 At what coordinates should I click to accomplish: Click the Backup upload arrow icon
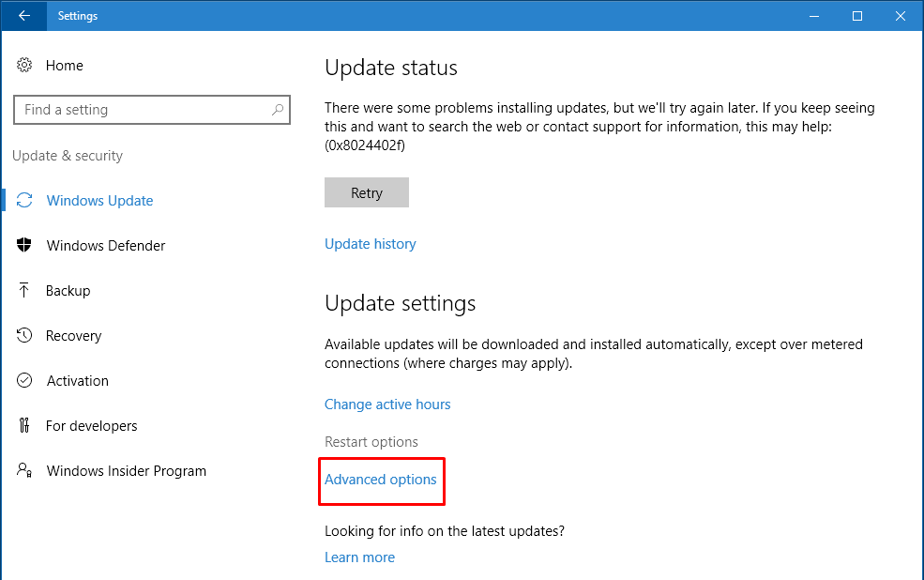click(24, 290)
